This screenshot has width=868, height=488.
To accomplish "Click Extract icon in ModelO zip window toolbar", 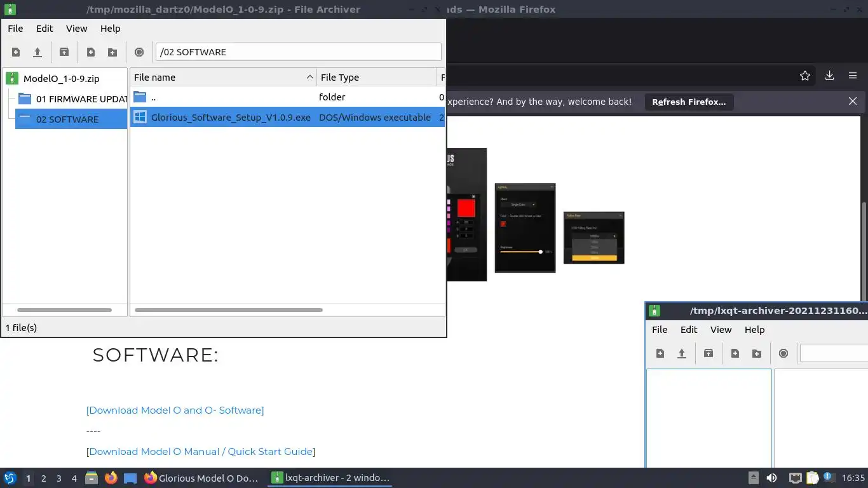I will coord(64,52).
